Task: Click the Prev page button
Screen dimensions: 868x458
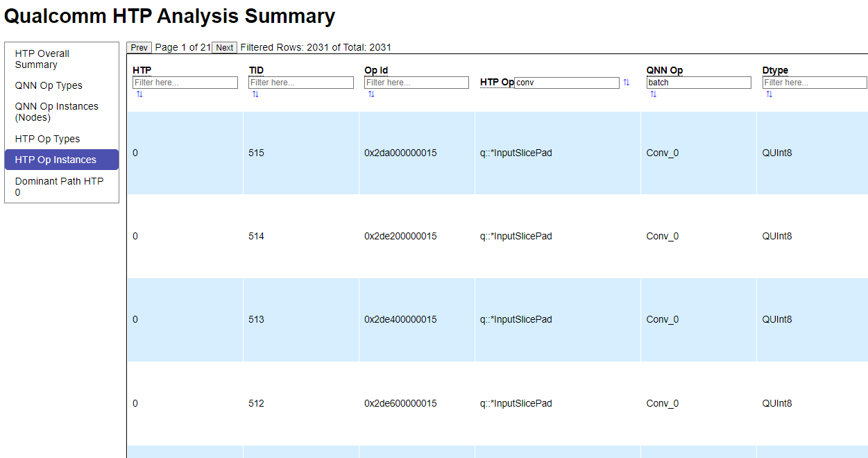Action: [138, 47]
